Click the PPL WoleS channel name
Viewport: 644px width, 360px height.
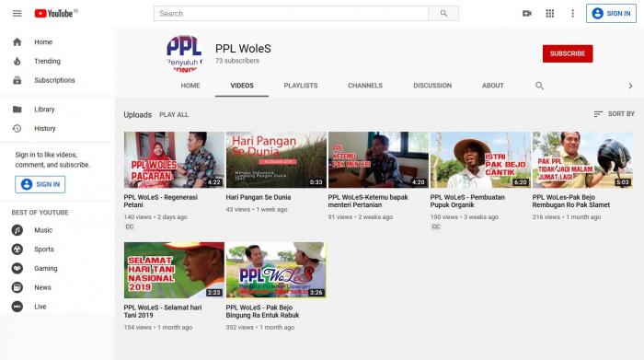tap(243, 49)
